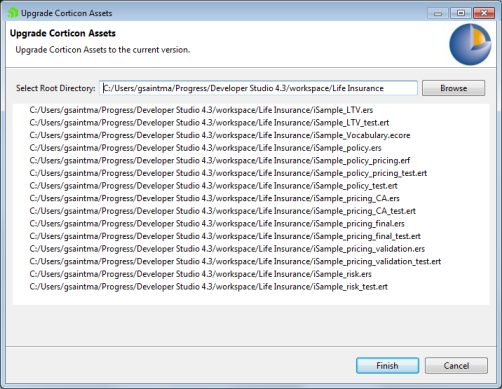Viewport: 502px width, 389px height.
Task: Select the iSample_pricing_final.ers file path
Action: (x=217, y=224)
